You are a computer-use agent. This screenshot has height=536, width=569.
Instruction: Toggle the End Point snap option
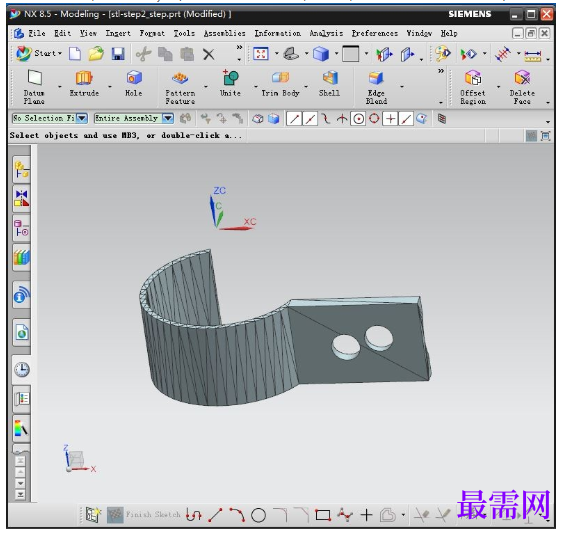point(294,119)
